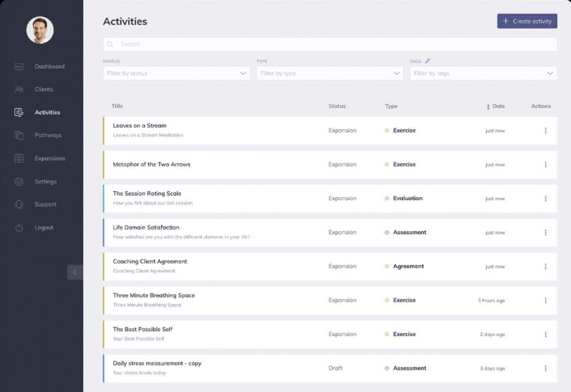
Task: Open the search magnifier icon
Action: (x=109, y=44)
